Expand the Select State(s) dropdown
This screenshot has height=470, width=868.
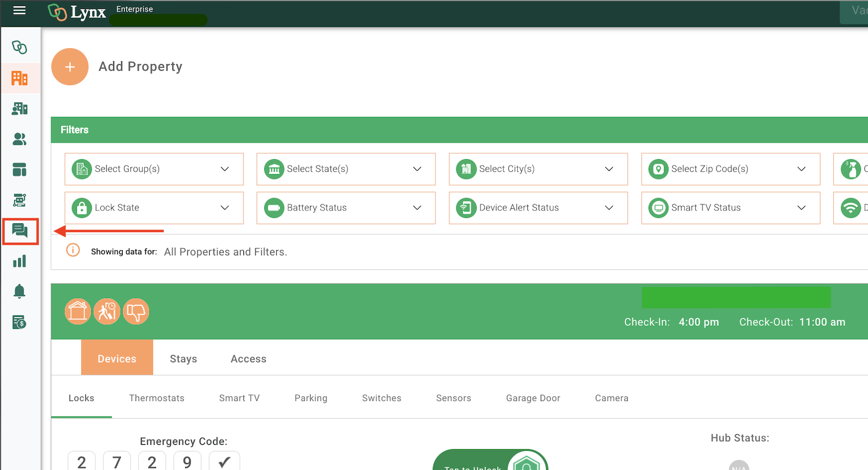[x=346, y=169]
